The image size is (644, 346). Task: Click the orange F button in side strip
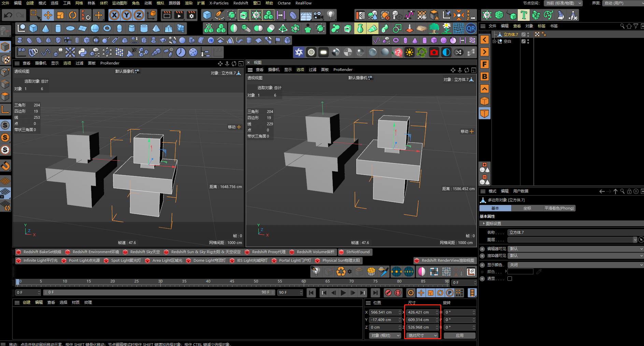(485, 64)
